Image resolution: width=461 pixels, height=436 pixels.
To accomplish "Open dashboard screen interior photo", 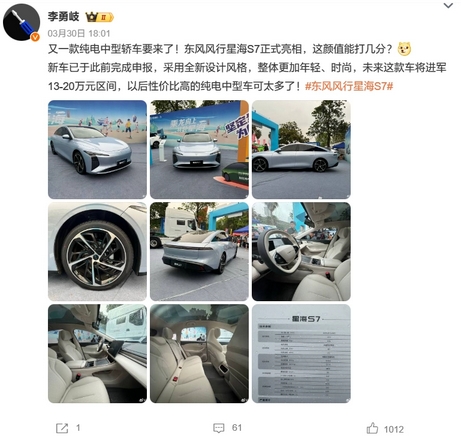I will pos(97,354).
